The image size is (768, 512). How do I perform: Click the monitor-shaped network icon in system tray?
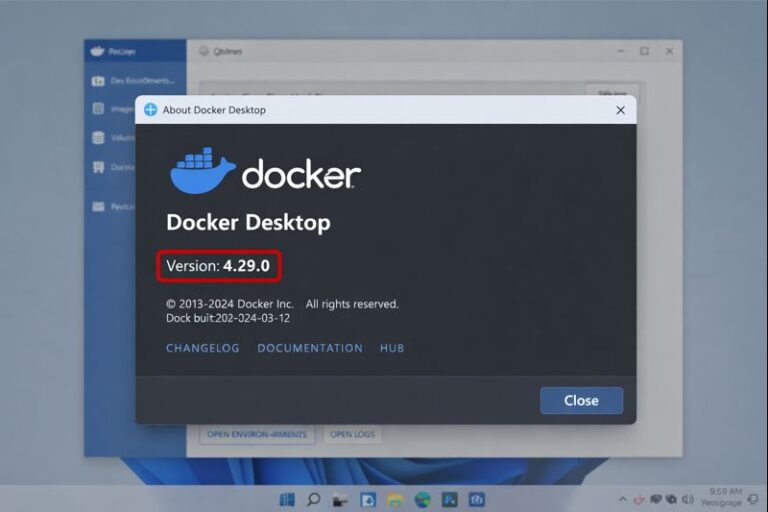(x=655, y=499)
